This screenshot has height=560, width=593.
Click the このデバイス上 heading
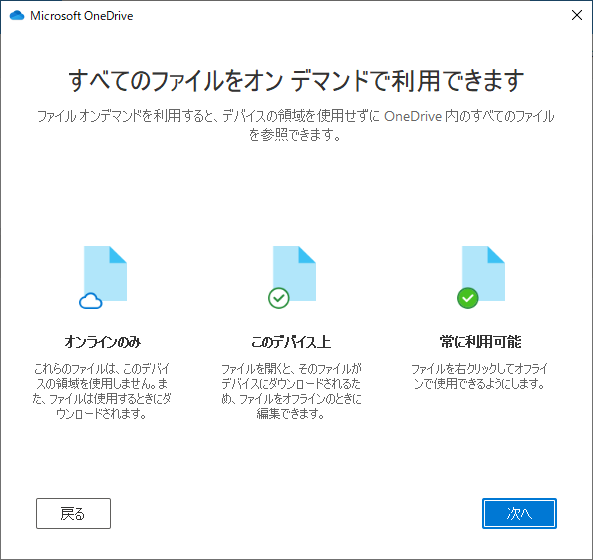[x=291, y=342]
